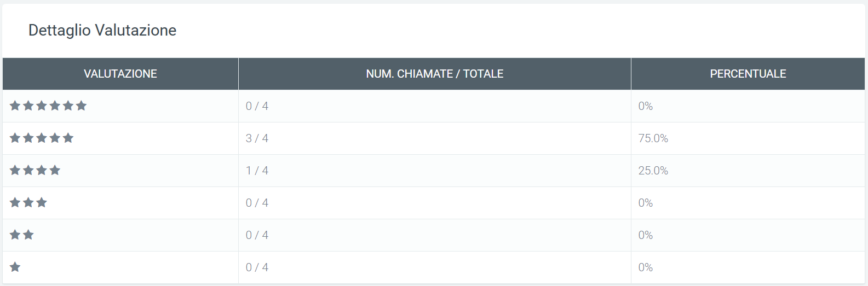This screenshot has width=868, height=286.
Task: Click 0 / 4 in six-star row
Action: click(257, 106)
